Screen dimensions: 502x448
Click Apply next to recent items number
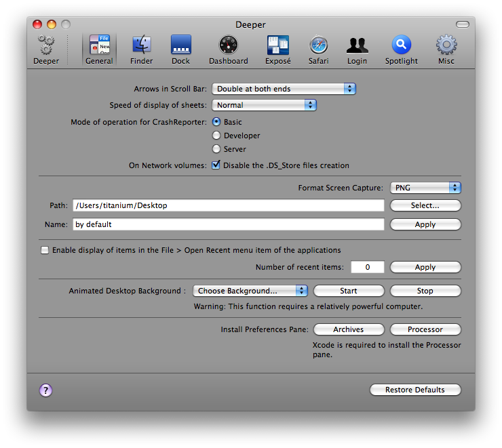pos(425,267)
